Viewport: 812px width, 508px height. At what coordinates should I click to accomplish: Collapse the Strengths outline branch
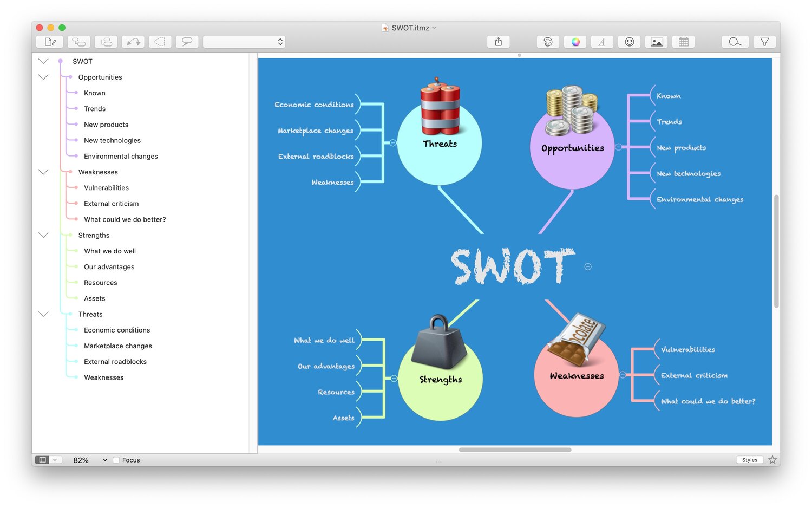(x=43, y=235)
